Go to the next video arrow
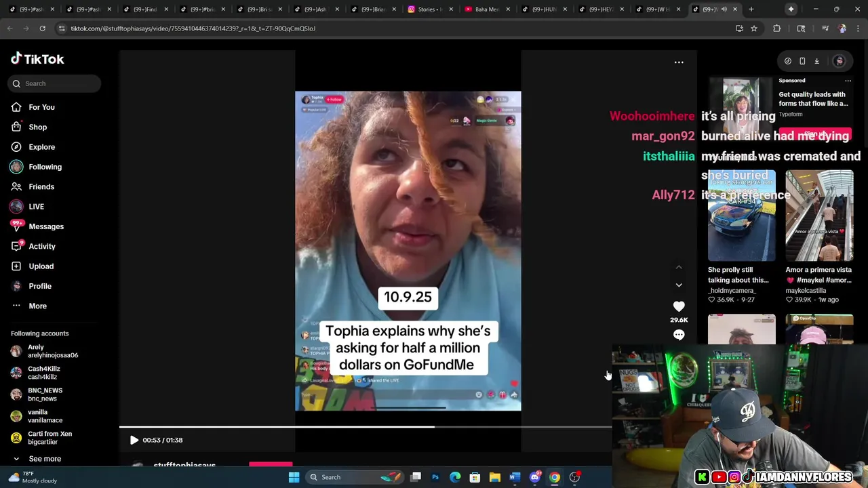868x488 pixels. point(679,285)
